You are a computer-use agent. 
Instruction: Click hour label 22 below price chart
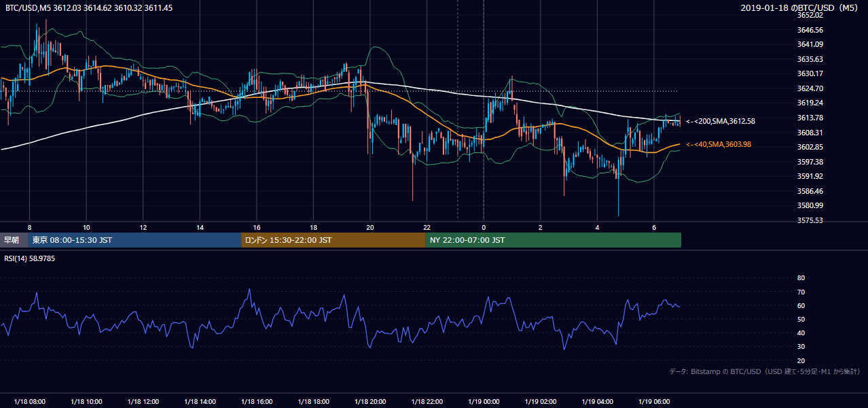click(x=427, y=227)
